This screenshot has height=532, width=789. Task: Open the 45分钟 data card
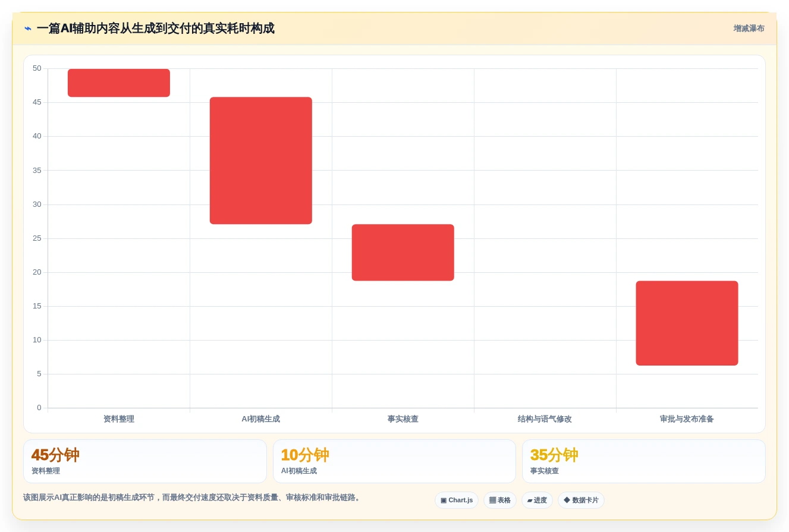point(145,461)
